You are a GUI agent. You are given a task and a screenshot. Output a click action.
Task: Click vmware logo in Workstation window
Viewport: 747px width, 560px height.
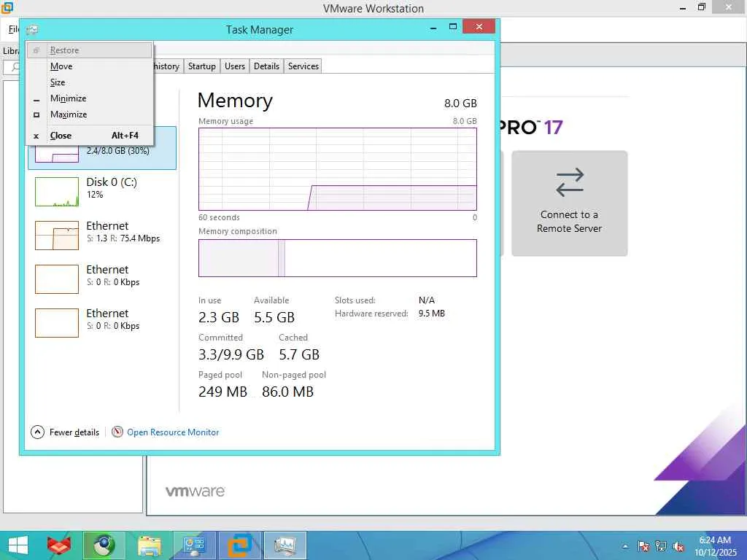point(196,491)
